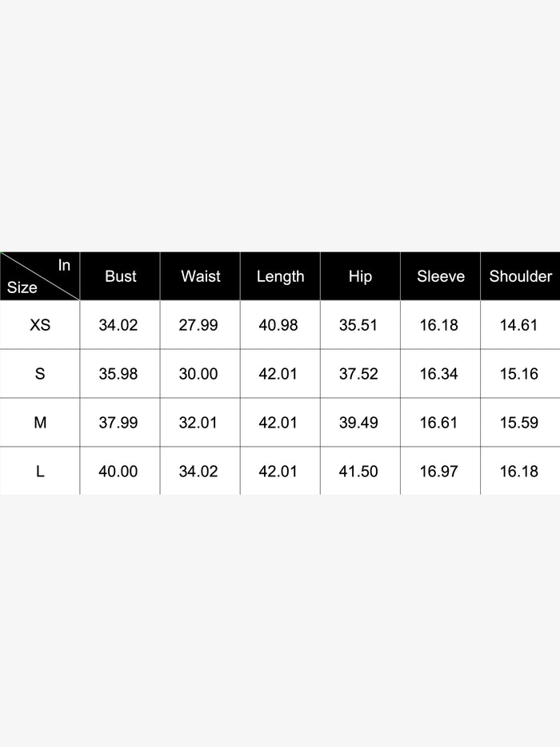Click the XS shoulder value 14.61
This screenshot has width=560, height=747.
tap(519, 325)
